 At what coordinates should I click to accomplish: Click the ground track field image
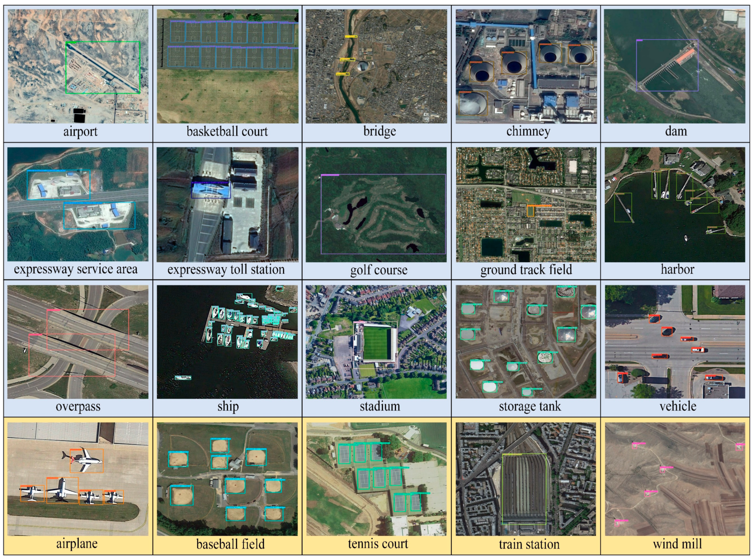[x=526, y=204]
